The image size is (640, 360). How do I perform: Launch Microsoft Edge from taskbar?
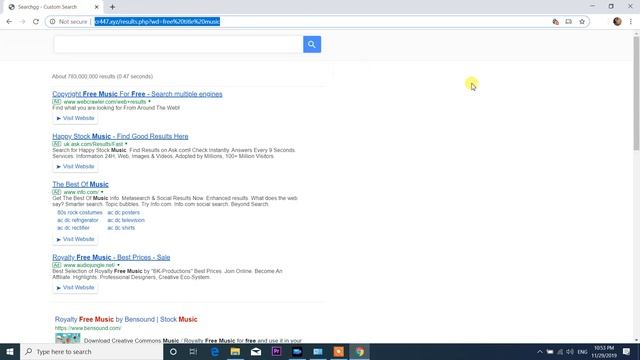click(215, 351)
